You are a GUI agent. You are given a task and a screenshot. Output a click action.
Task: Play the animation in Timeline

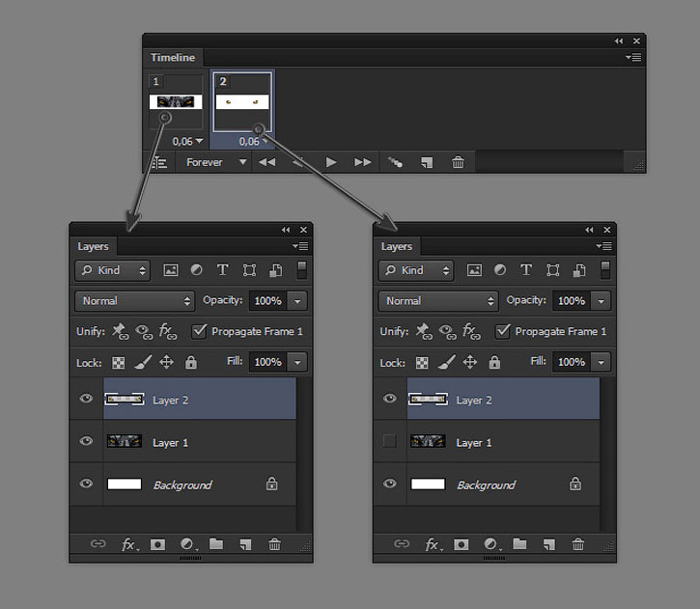click(x=331, y=162)
